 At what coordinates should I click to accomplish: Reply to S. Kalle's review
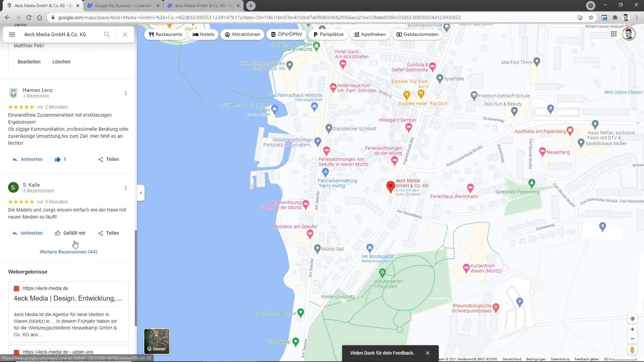(x=28, y=233)
